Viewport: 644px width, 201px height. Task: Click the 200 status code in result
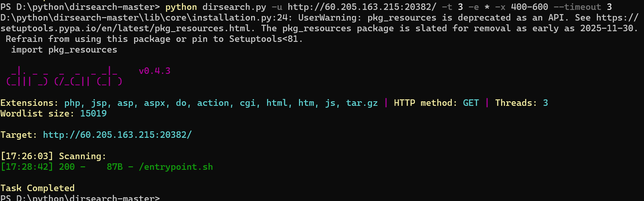(x=67, y=167)
